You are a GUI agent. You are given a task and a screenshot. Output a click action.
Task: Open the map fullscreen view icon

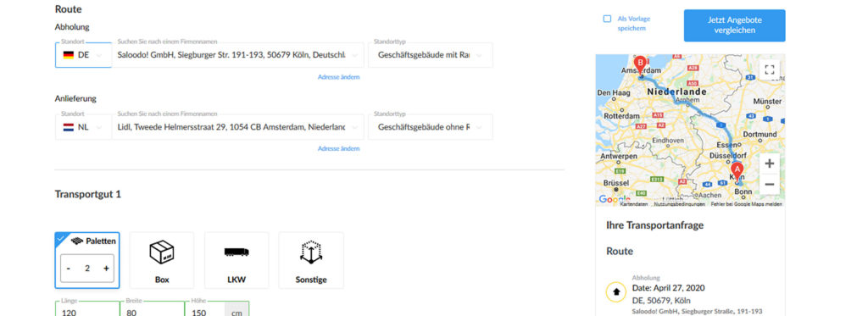769,69
